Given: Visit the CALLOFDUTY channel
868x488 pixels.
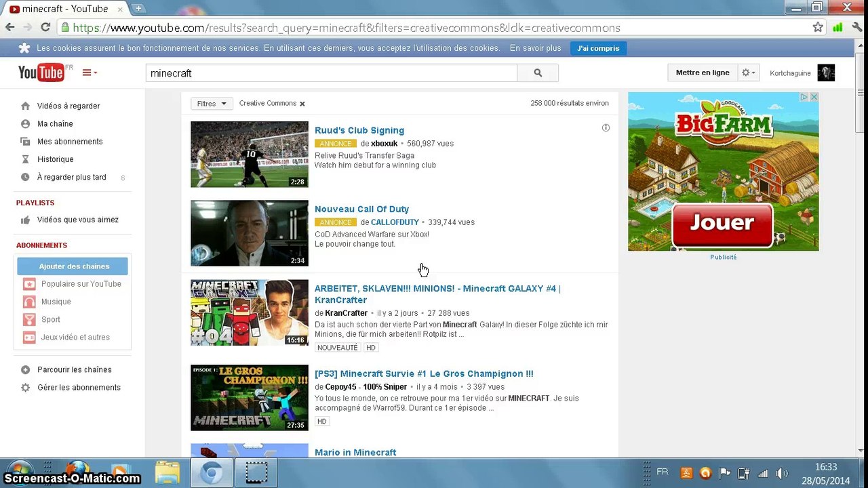Looking at the screenshot, I should point(395,222).
